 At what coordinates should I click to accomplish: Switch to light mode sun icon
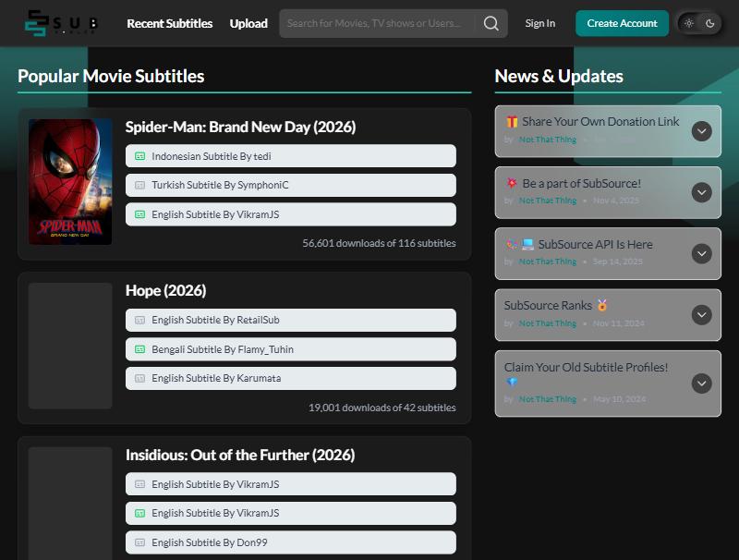coord(688,23)
